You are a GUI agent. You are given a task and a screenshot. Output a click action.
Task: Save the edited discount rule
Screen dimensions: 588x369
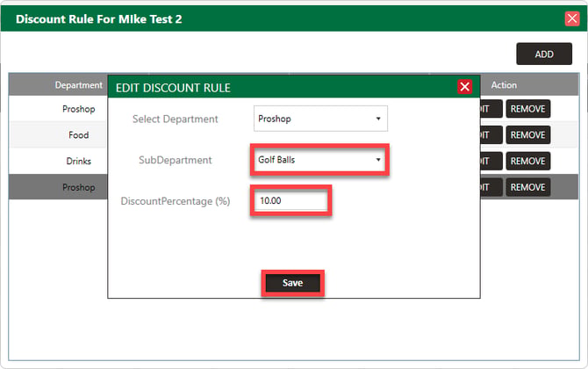[292, 283]
